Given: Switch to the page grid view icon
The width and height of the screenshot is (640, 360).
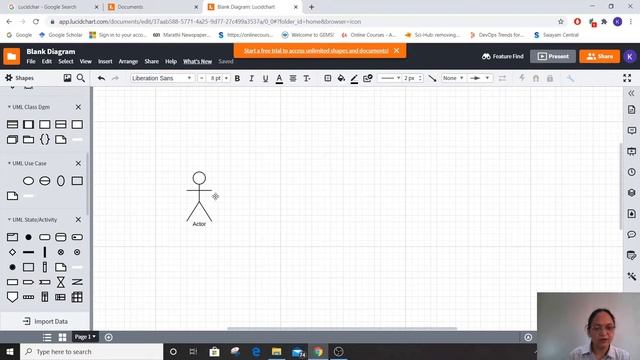Looking at the screenshot, I should [x=62, y=337].
